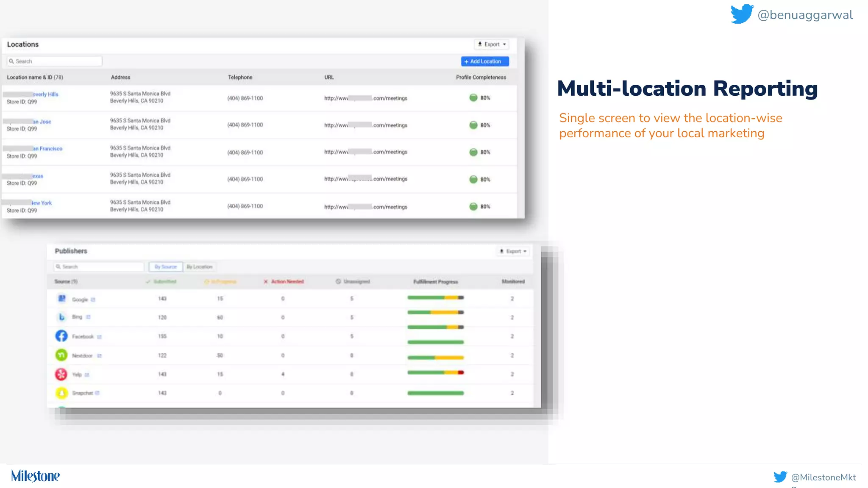This screenshot has width=868, height=488.
Task: Click Yelp's action needed count 4
Action: coord(283,374)
